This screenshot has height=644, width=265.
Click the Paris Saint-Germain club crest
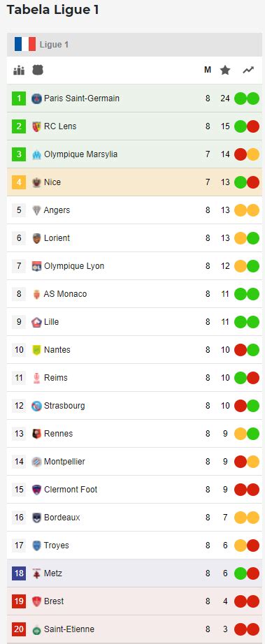(36, 98)
